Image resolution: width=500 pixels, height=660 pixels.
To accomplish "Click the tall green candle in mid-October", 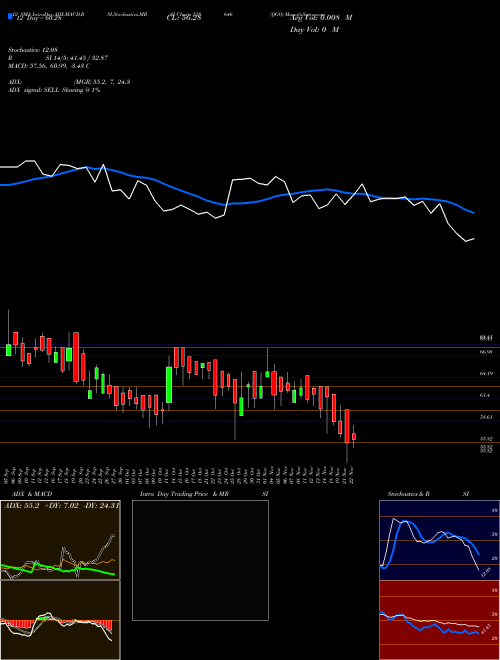I will pos(169,385).
